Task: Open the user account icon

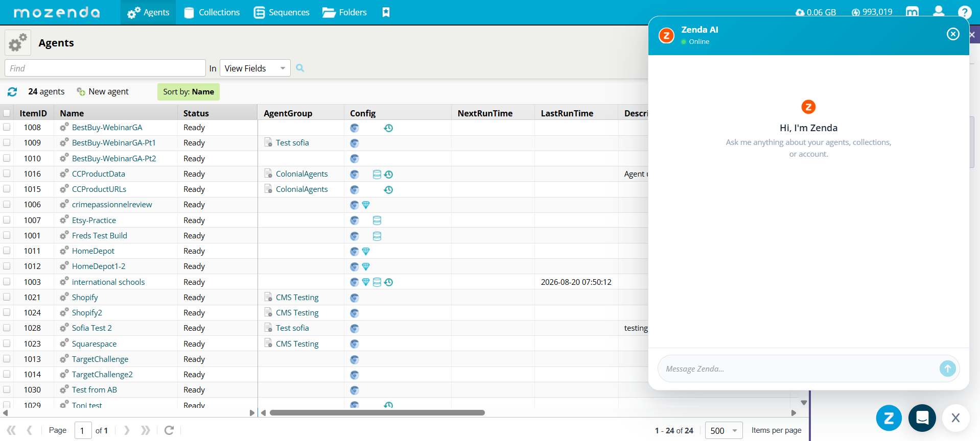Action: point(939,11)
